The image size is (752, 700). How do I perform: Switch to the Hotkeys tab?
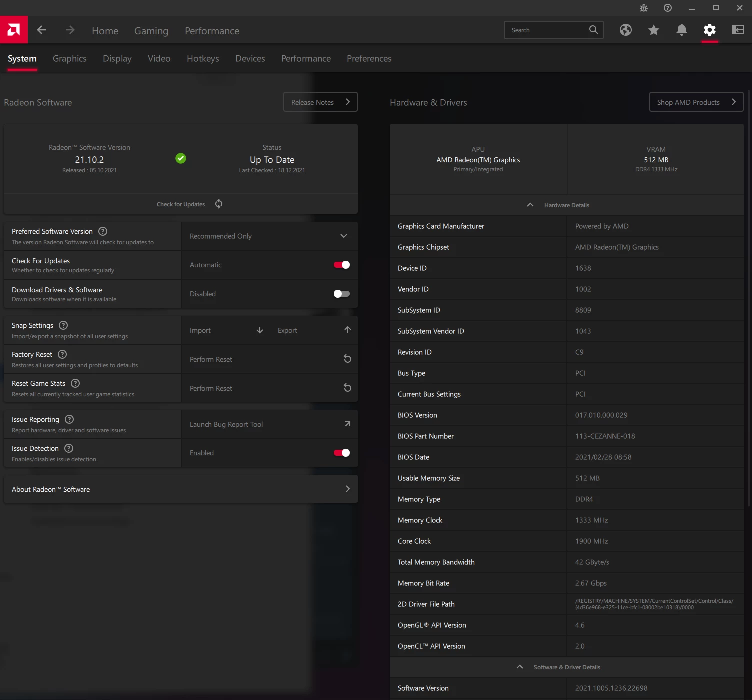(x=203, y=58)
